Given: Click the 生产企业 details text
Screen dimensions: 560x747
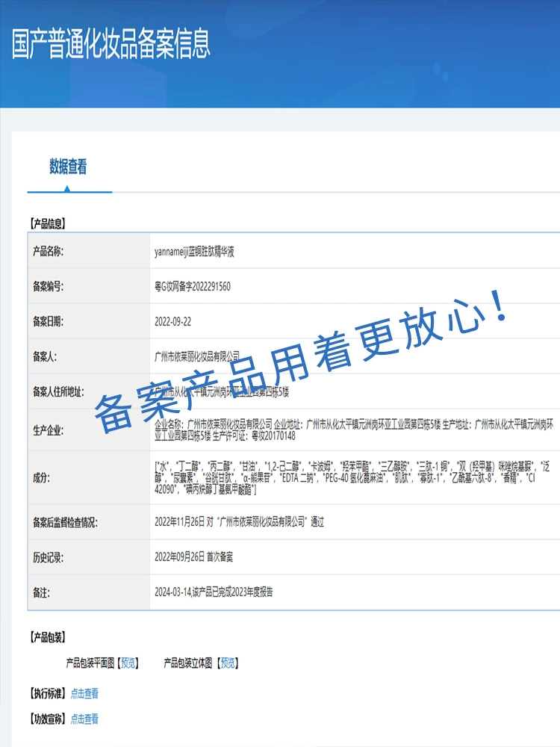Looking at the screenshot, I should click(x=351, y=430).
